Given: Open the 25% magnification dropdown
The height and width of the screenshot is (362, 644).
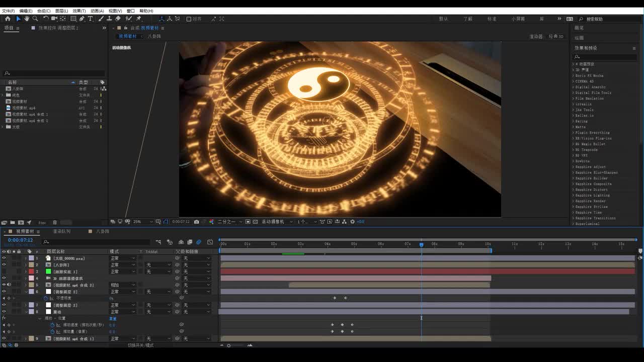Looking at the screenshot, I should (x=143, y=222).
